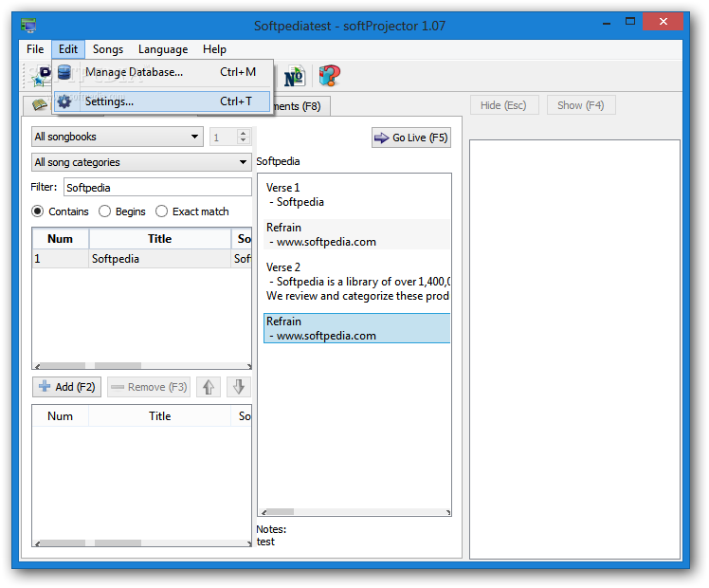The image size is (709, 588).
Task: Open help via the question-mark book icon
Action: click(x=329, y=76)
